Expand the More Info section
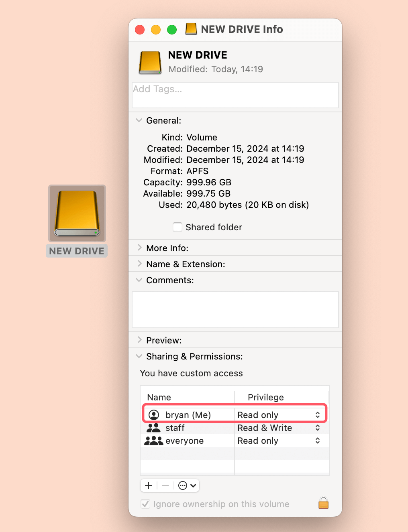 139,248
